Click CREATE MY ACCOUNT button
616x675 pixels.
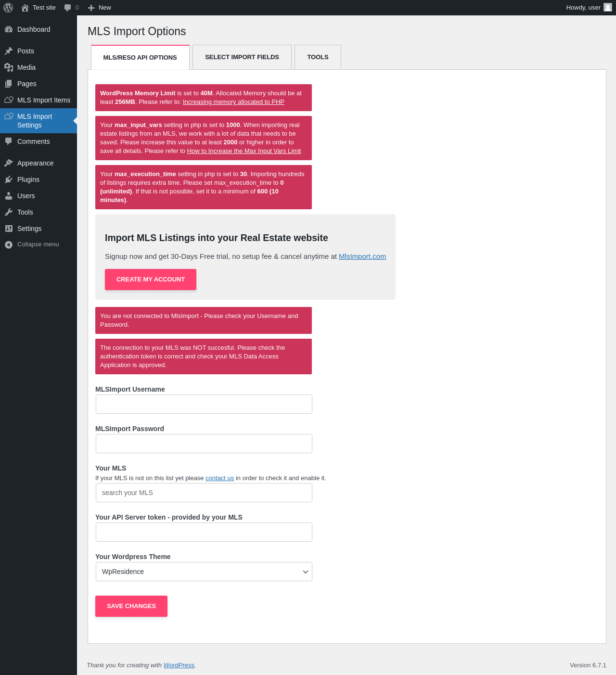coord(151,280)
